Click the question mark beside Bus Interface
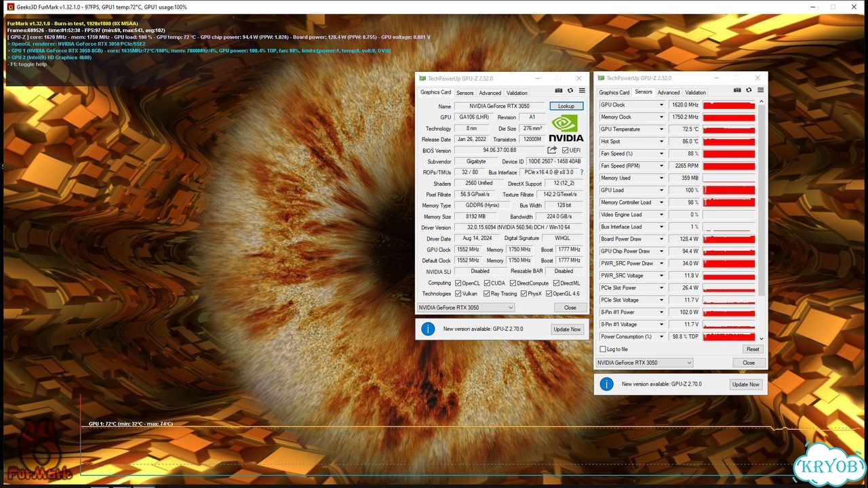 pyautogui.click(x=581, y=172)
